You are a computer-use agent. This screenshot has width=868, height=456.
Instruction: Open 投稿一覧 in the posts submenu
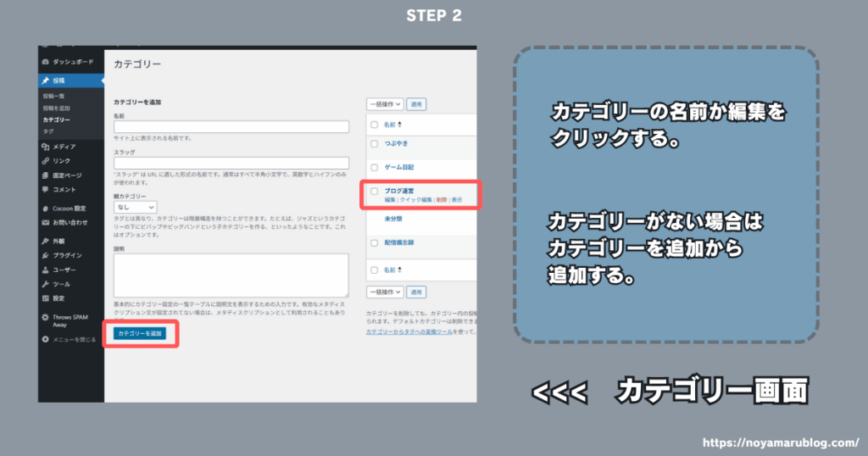tap(56, 97)
